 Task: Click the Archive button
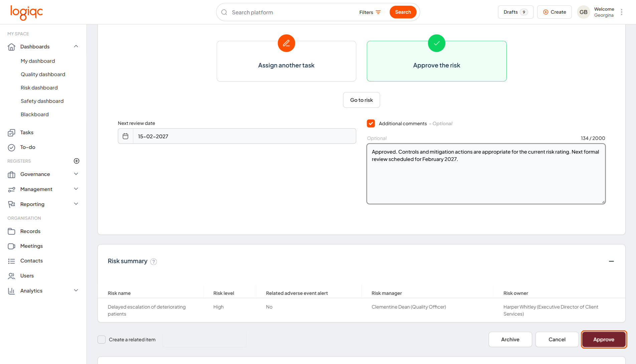pos(510,340)
